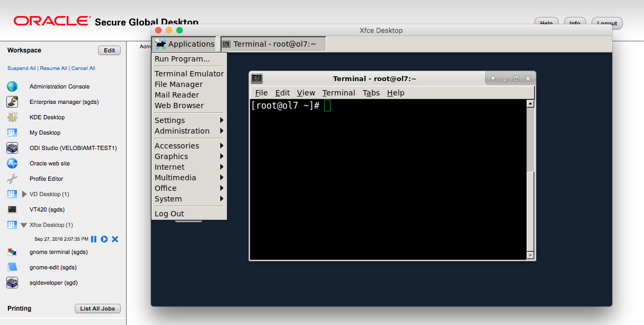
Task: Click the terminal prompt cursor
Action: click(x=327, y=106)
